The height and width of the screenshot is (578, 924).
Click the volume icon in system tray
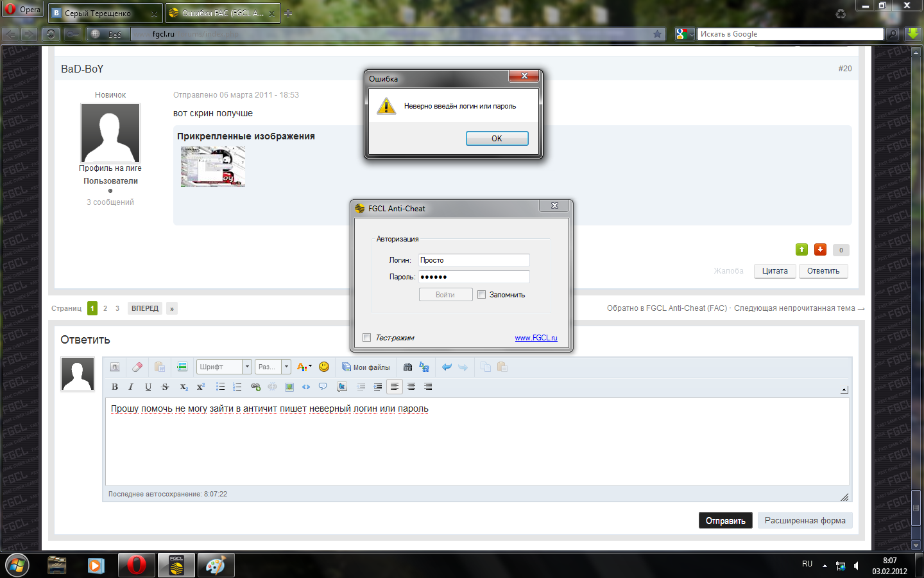point(857,566)
